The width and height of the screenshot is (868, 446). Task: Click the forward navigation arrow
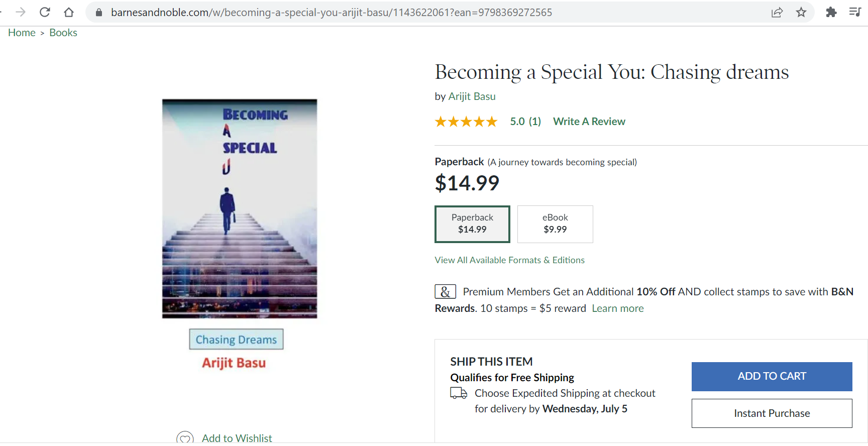pyautogui.click(x=21, y=12)
